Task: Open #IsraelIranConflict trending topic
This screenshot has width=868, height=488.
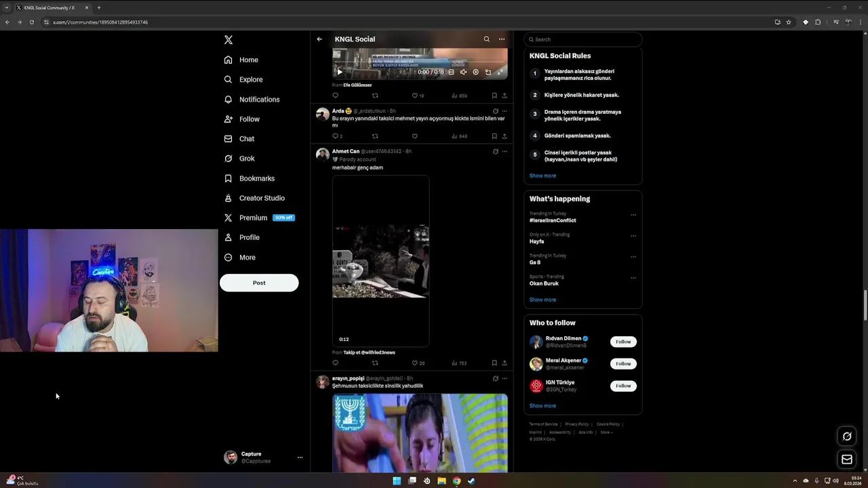Action: pos(553,220)
